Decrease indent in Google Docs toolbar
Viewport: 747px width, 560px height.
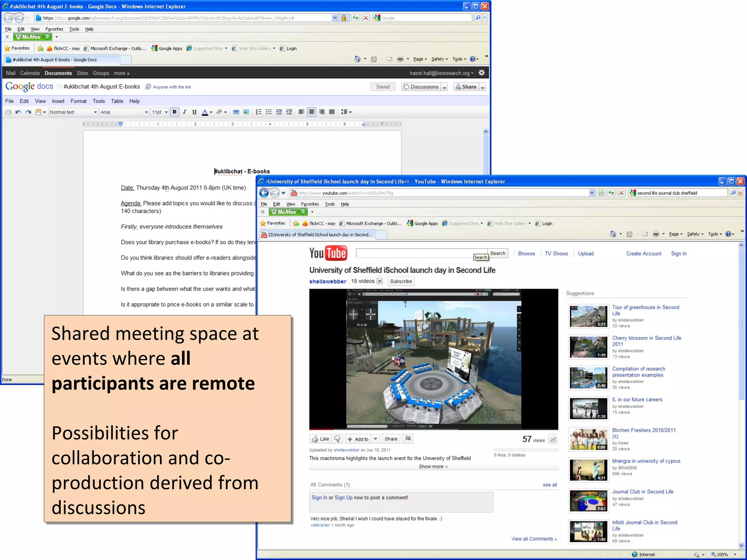point(279,112)
